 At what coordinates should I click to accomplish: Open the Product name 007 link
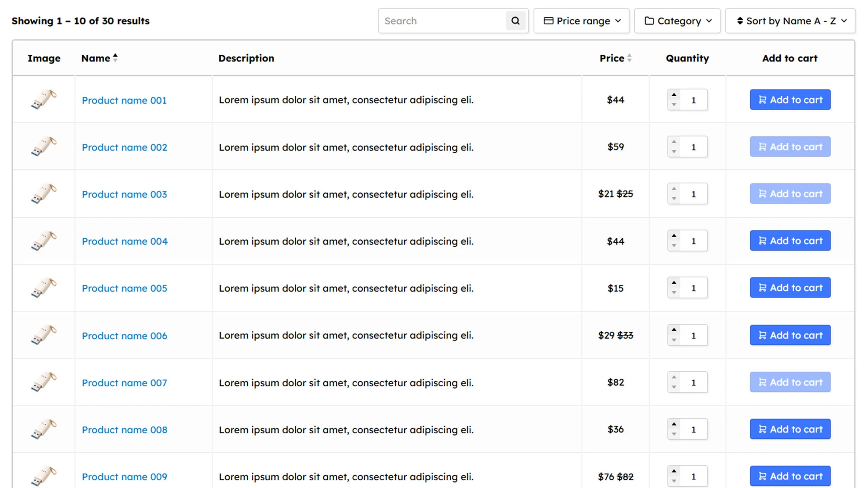click(124, 383)
